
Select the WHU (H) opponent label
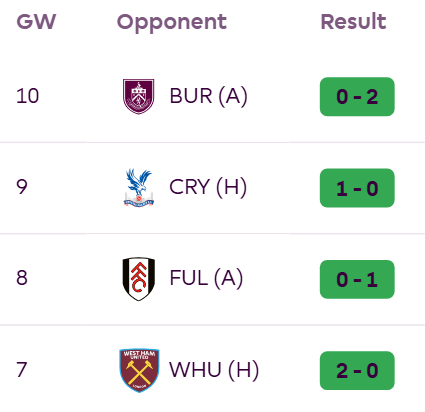pos(214,370)
